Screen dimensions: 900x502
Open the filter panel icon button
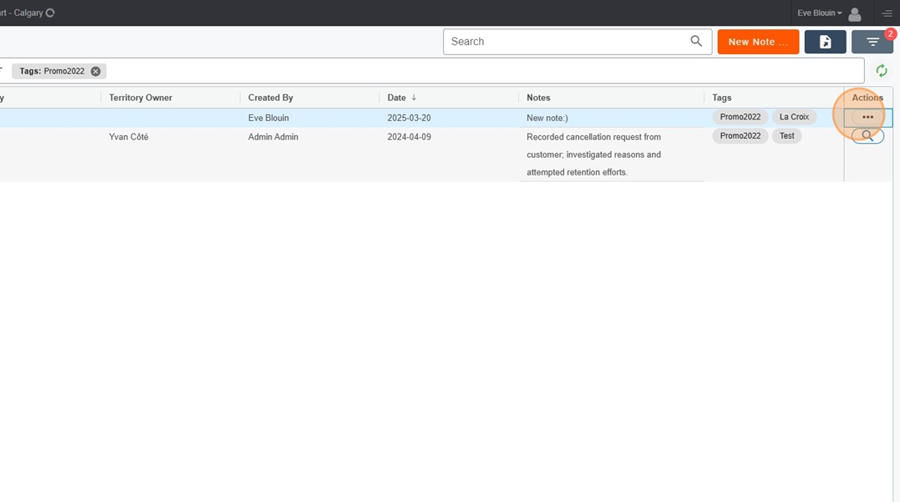872,42
